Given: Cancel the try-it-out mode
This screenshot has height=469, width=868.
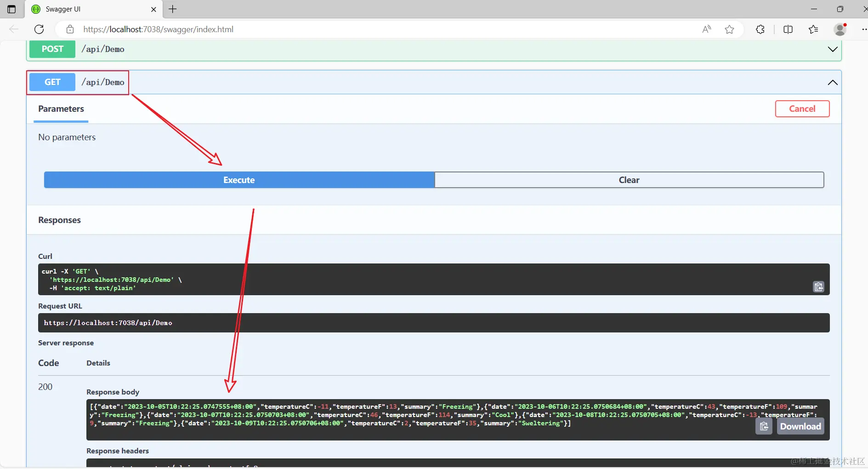Looking at the screenshot, I should [802, 109].
